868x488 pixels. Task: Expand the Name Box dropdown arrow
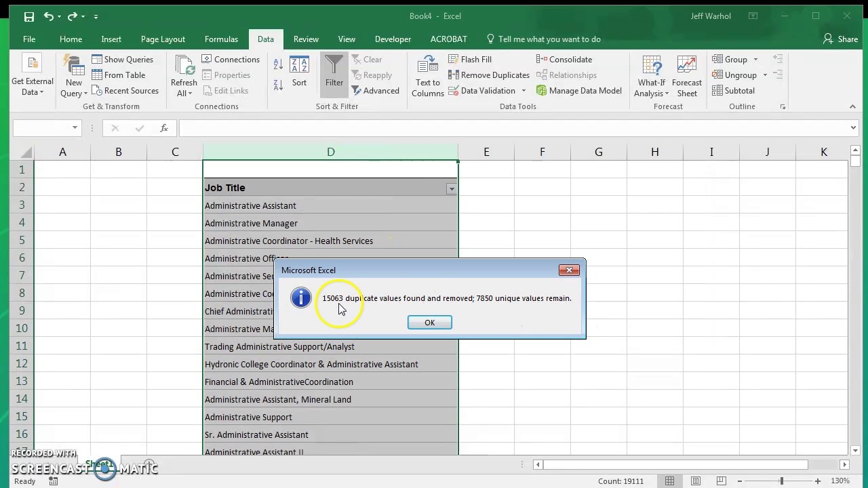[75, 128]
